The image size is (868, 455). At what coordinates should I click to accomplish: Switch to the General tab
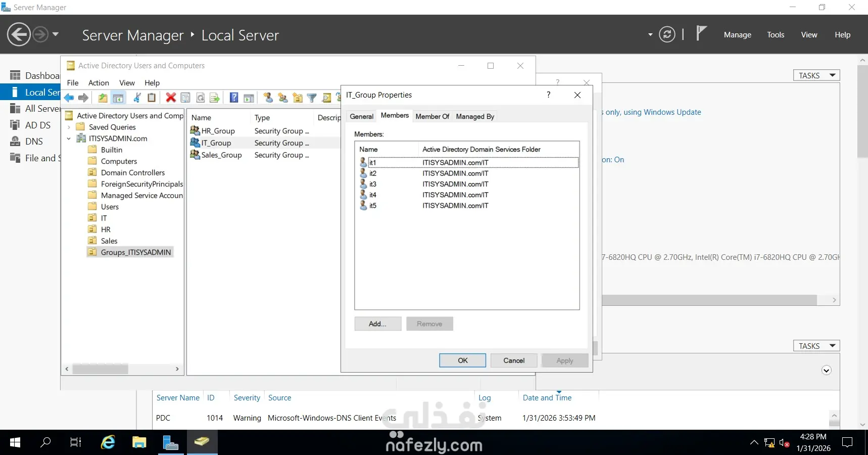(362, 116)
